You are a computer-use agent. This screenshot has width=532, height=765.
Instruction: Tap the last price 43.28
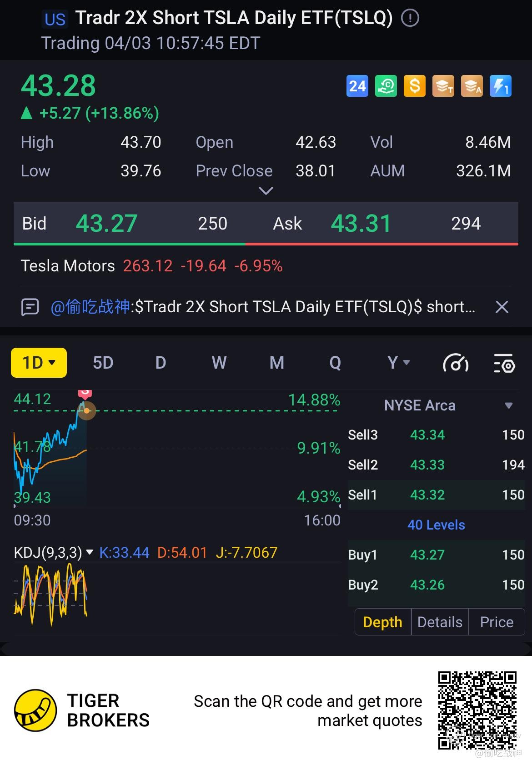(x=58, y=85)
